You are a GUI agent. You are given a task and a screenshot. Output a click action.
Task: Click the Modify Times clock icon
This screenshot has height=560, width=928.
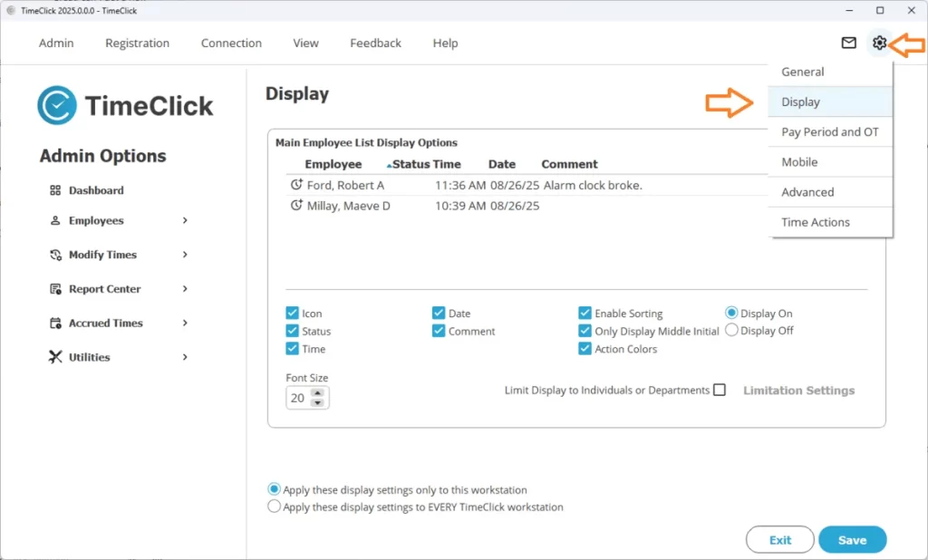pyautogui.click(x=55, y=256)
